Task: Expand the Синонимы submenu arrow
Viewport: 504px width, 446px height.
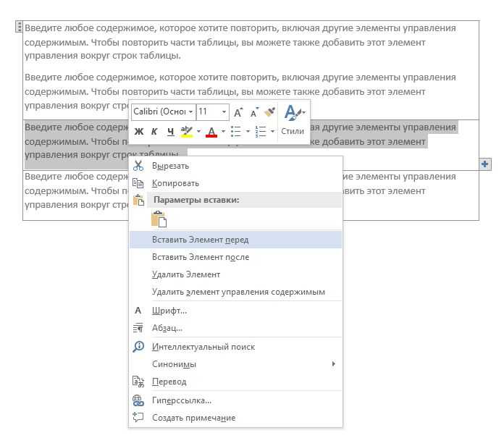Action: pyautogui.click(x=333, y=363)
